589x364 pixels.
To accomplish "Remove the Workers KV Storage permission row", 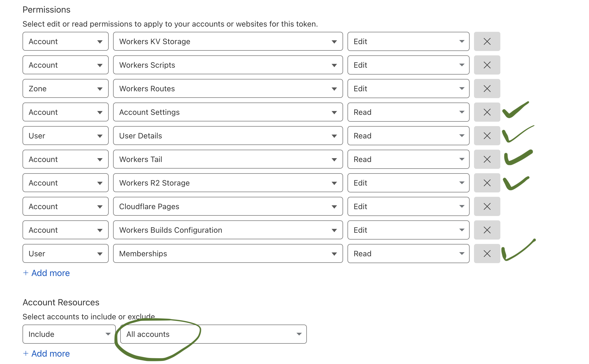I will tap(487, 41).
